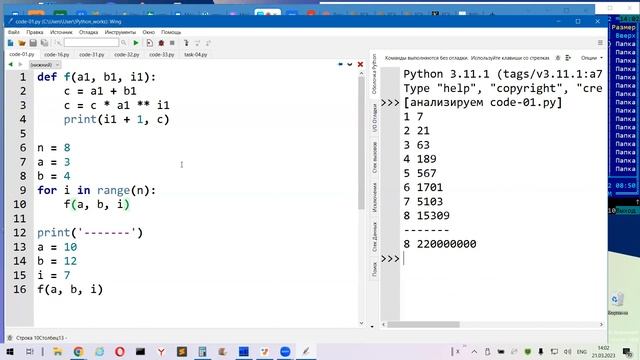
Task: Select the Оболочка Python vertical tab
Action: (x=374, y=74)
